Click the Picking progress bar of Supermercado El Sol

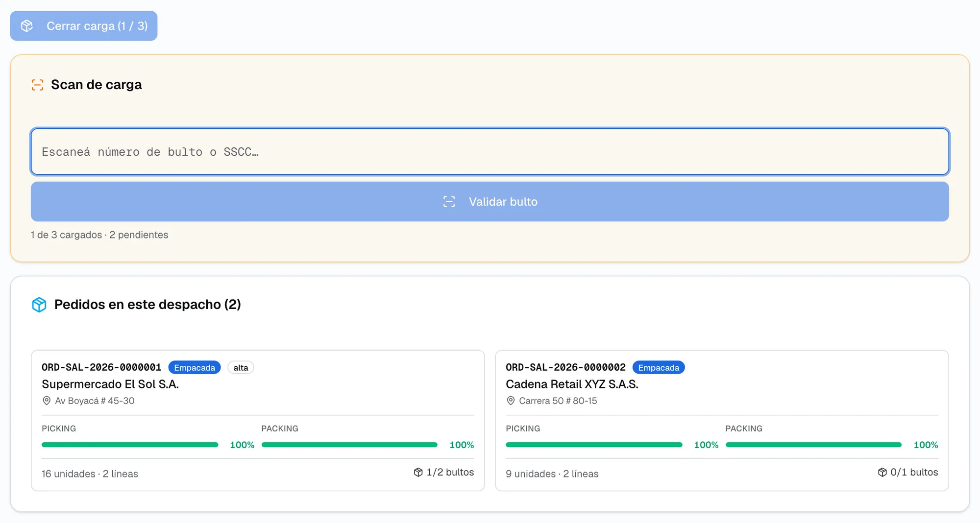[130, 445]
